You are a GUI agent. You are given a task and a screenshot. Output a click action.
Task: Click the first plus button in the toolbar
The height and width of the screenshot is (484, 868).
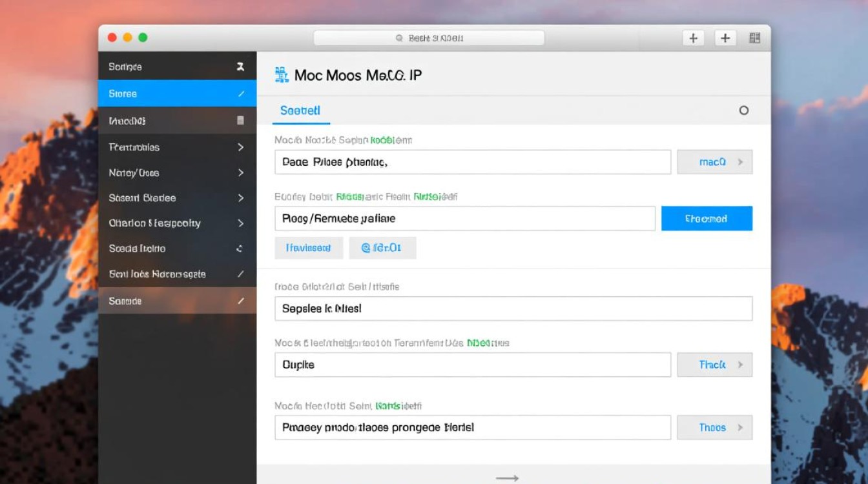[693, 38]
